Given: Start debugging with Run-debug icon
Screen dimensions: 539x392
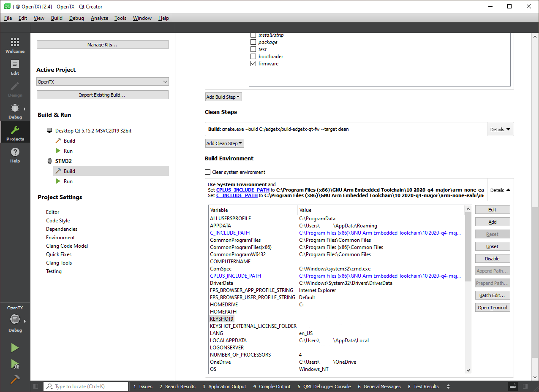Looking at the screenshot, I should pyautogui.click(x=15, y=364).
